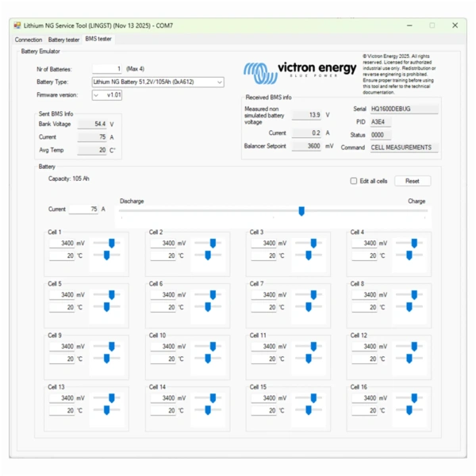
Task: Enable the Edit all cells checkbox
Action: pyautogui.click(x=354, y=181)
